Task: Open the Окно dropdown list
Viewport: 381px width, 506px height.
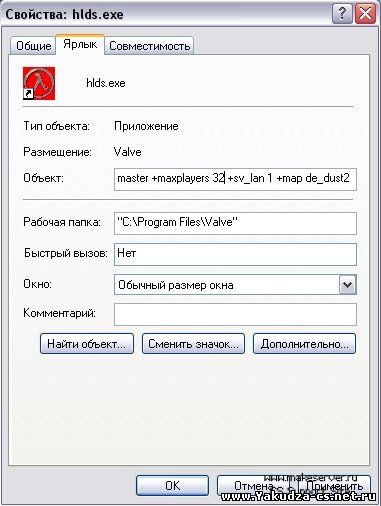Action: pyautogui.click(x=235, y=284)
